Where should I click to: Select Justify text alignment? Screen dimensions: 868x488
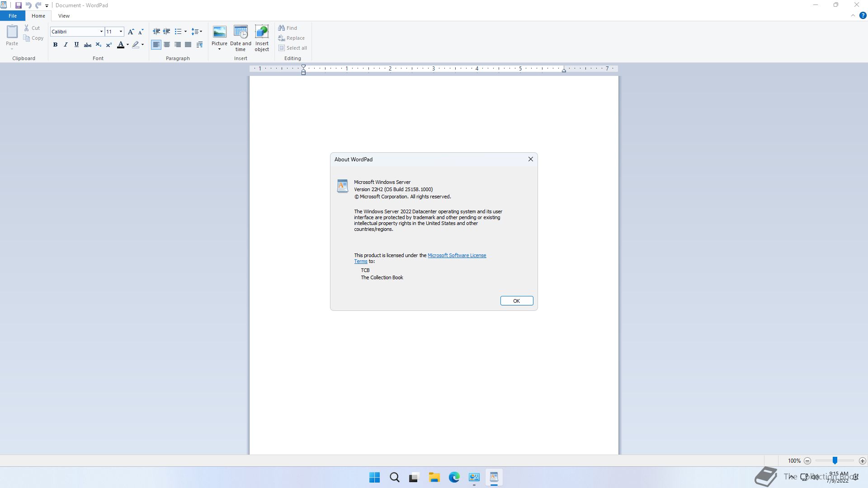tap(188, 45)
